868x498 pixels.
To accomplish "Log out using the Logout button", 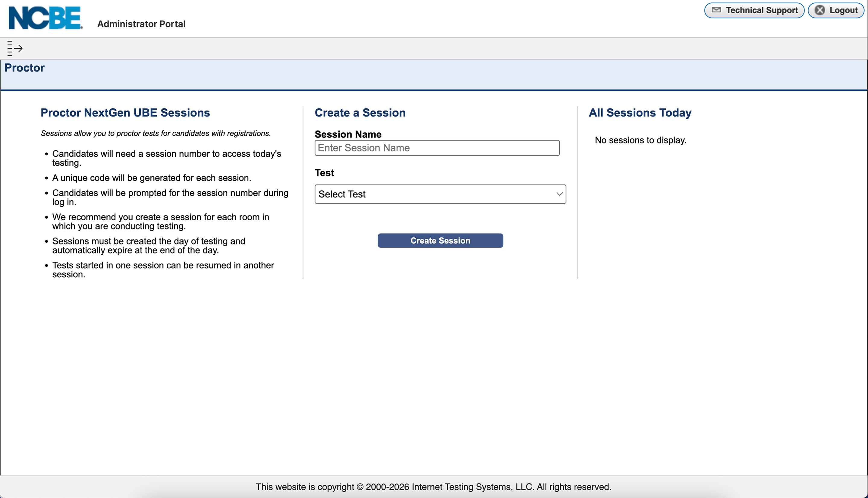I will coord(835,10).
